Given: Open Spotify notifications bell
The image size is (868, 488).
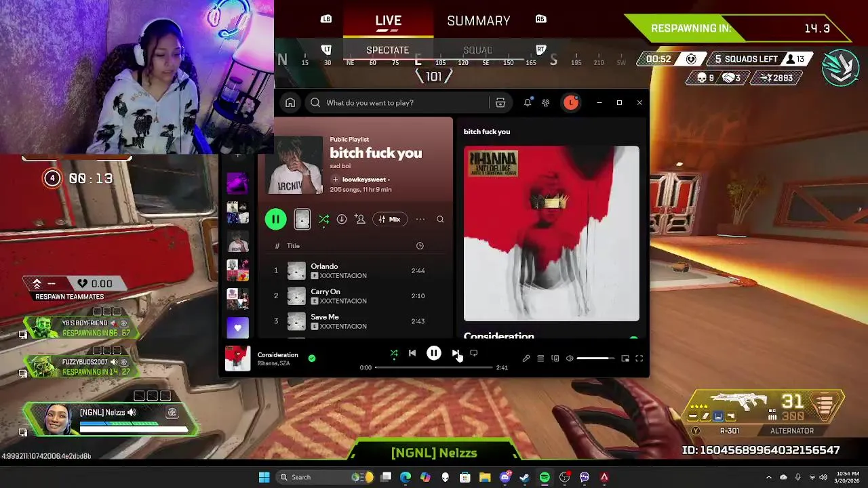Looking at the screenshot, I should 528,102.
